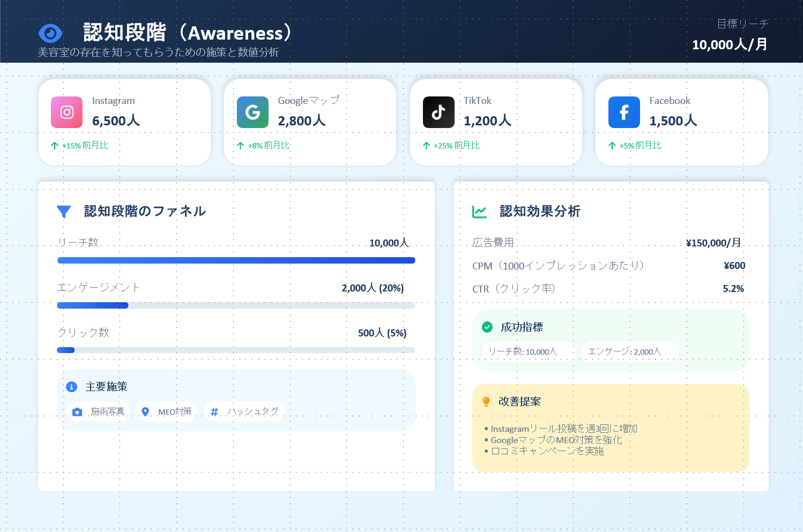The image size is (803, 532).
Task: Click the ¥150,000/月 ad cost value
Action: (x=713, y=243)
